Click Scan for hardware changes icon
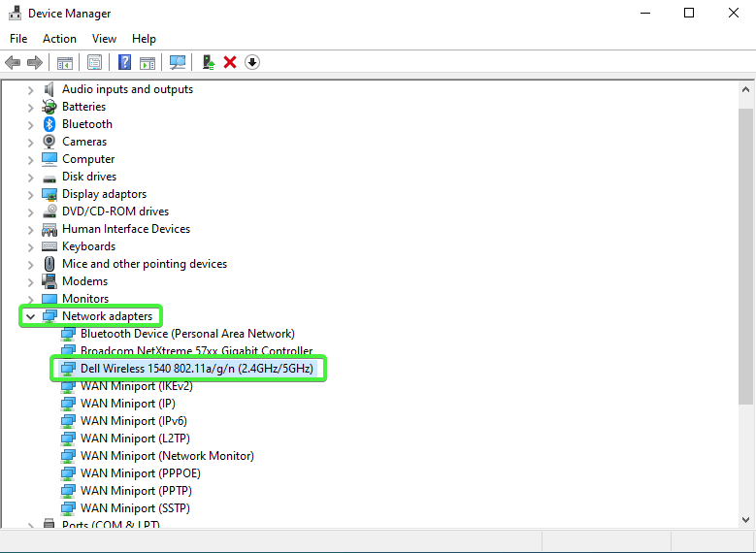 178,62
